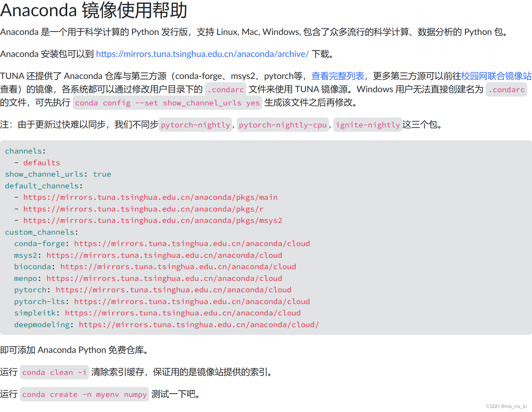Click the deepmodeling channel line
Viewport: 532px width, 412px height.
point(167,325)
